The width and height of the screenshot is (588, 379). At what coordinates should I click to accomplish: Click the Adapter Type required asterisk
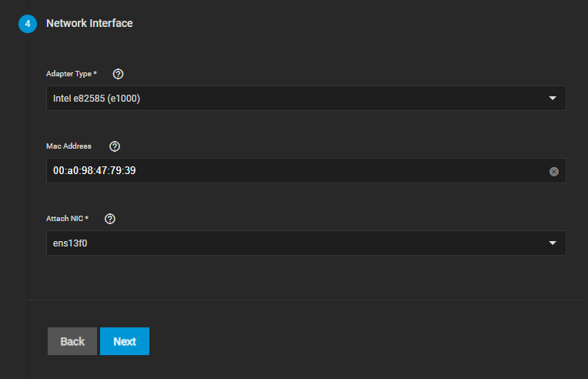point(95,74)
